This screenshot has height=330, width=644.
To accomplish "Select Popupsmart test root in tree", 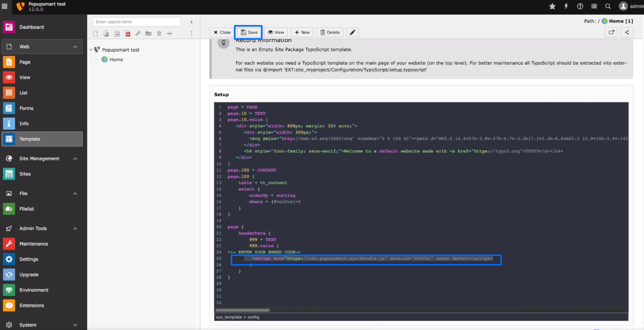I will pos(121,50).
